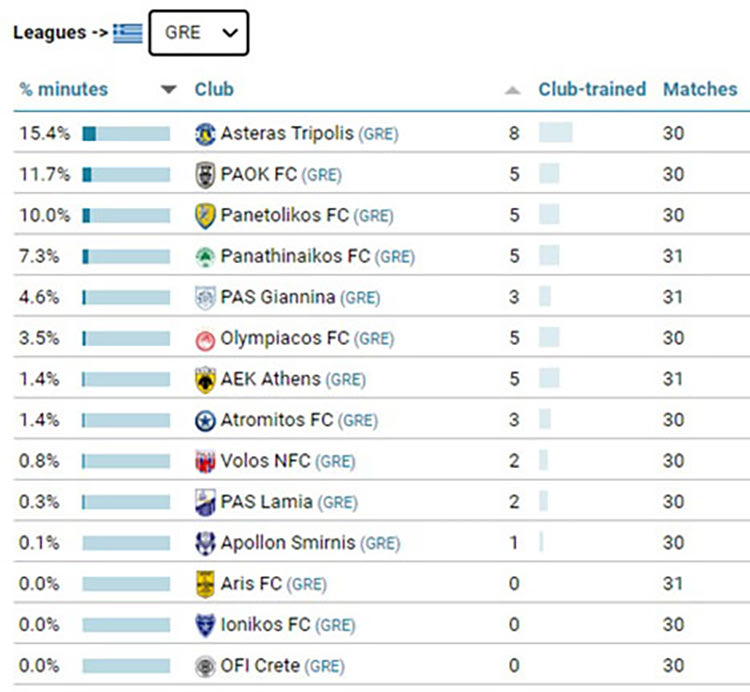Click the AEK Athens eagle crest icon
Image resolution: width=750 pixels, height=692 pixels.
(x=205, y=379)
